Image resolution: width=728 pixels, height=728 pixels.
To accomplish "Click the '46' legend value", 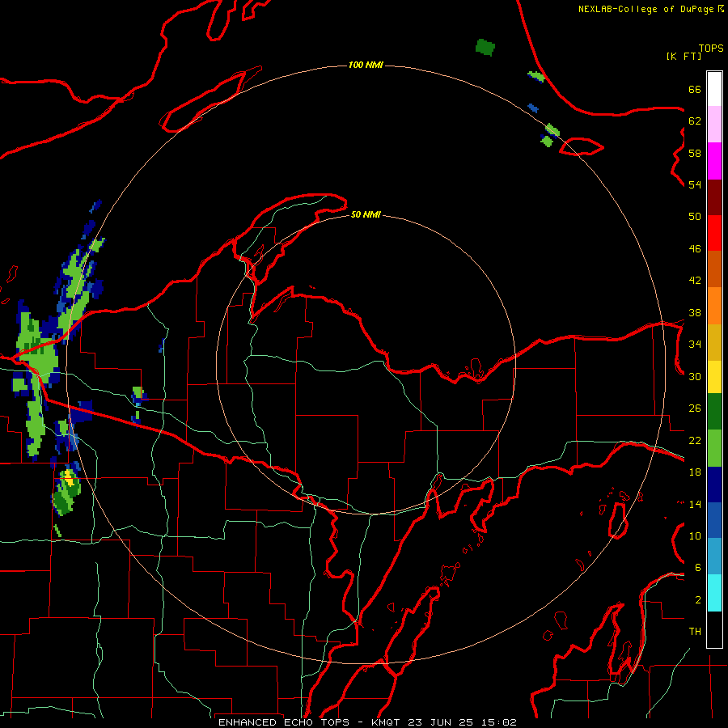I will pyautogui.click(x=695, y=249).
